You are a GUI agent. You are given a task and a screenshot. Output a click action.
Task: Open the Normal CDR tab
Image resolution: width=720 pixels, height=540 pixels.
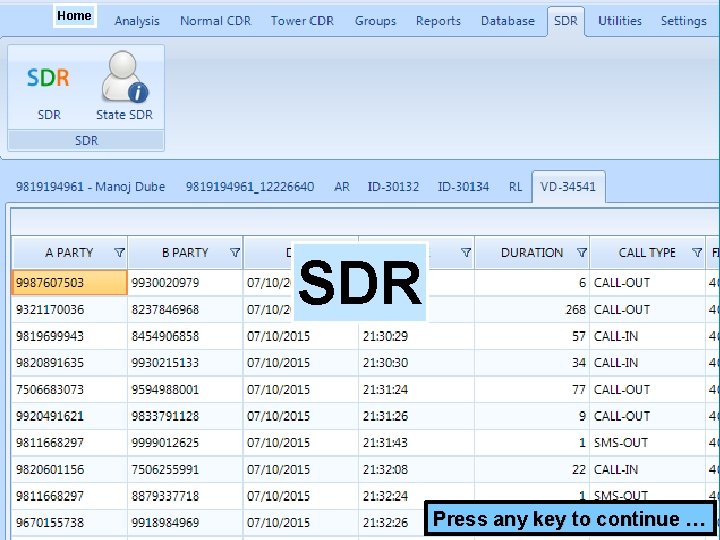pyautogui.click(x=215, y=21)
